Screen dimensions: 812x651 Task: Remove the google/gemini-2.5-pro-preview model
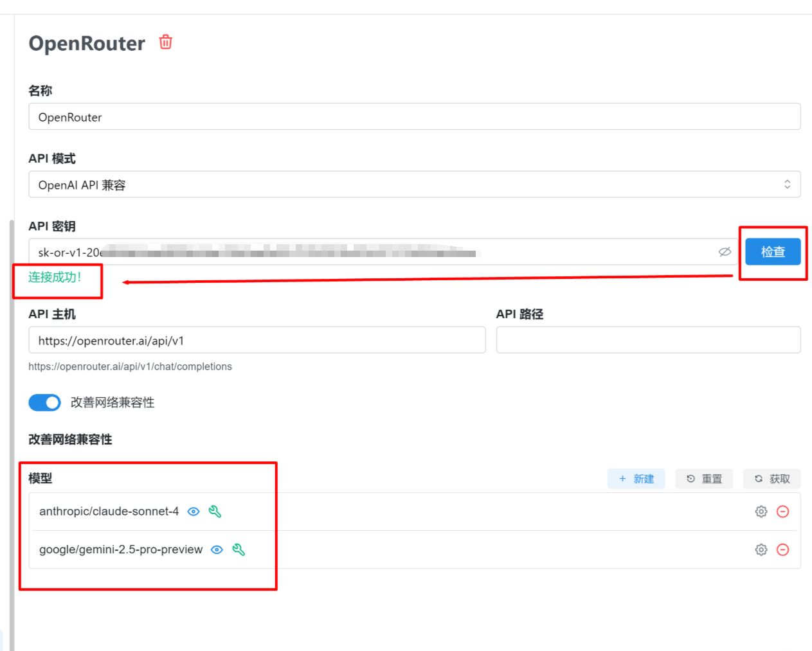tap(782, 549)
